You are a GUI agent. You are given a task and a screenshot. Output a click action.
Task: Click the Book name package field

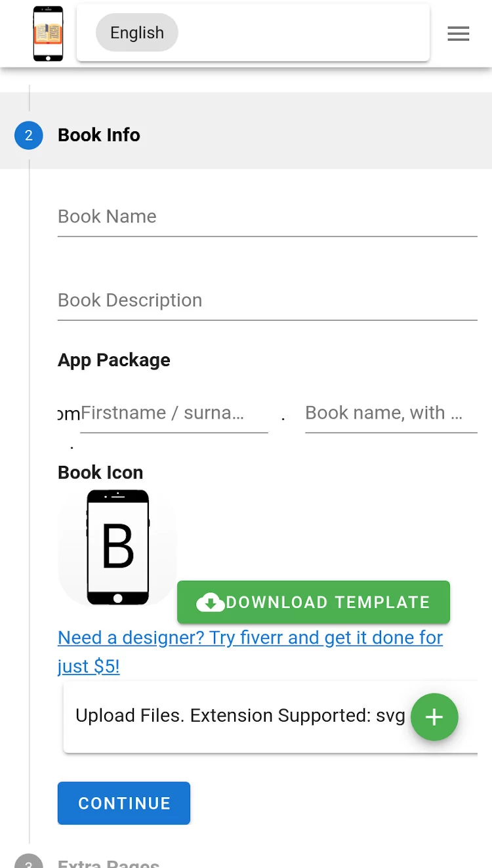click(391, 413)
